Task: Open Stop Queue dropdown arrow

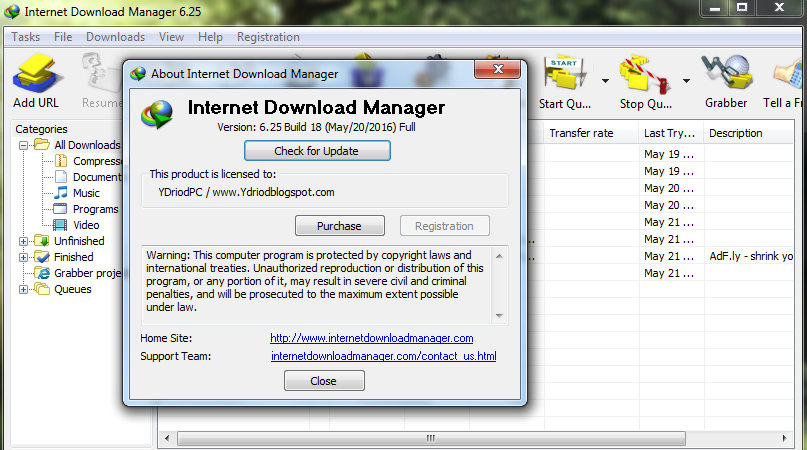Action: (x=686, y=81)
